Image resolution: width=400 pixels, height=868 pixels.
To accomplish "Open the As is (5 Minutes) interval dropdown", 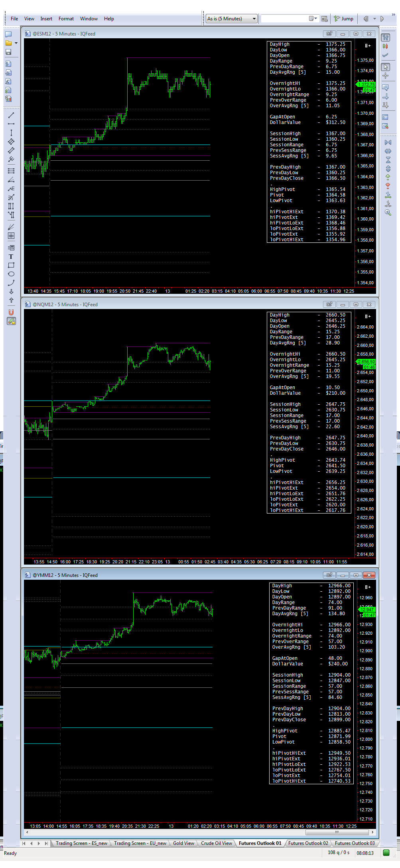I will [x=231, y=19].
